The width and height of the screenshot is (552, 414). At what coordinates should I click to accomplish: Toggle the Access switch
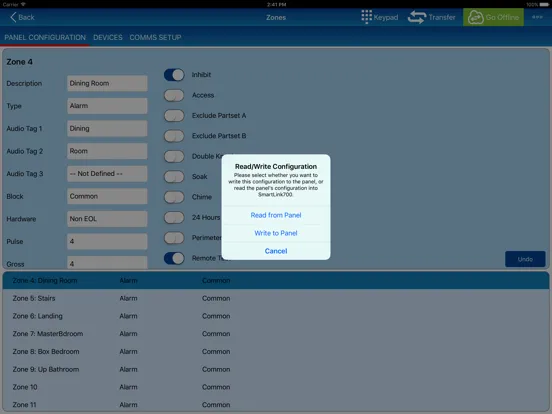point(174,95)
